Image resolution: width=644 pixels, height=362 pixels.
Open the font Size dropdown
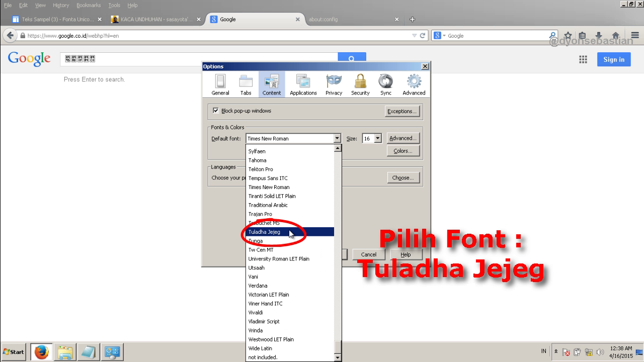(378, 138)
